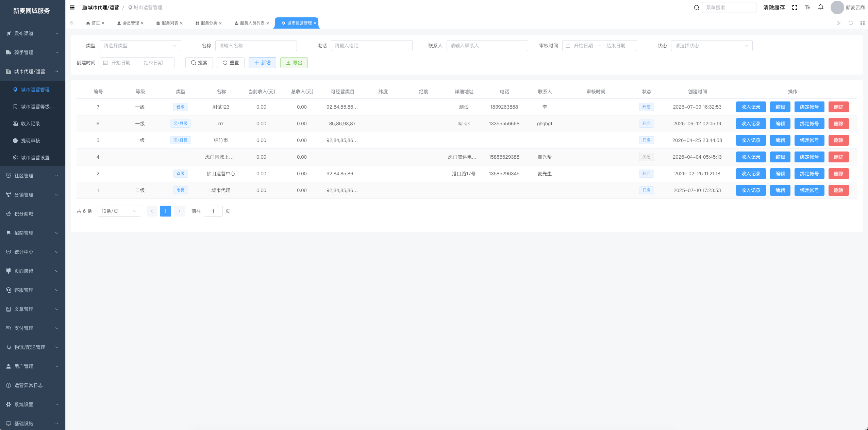Open 城市运营等级 sidebar item
The height and width of the screenshot is (430, 868).
point(33,107)
